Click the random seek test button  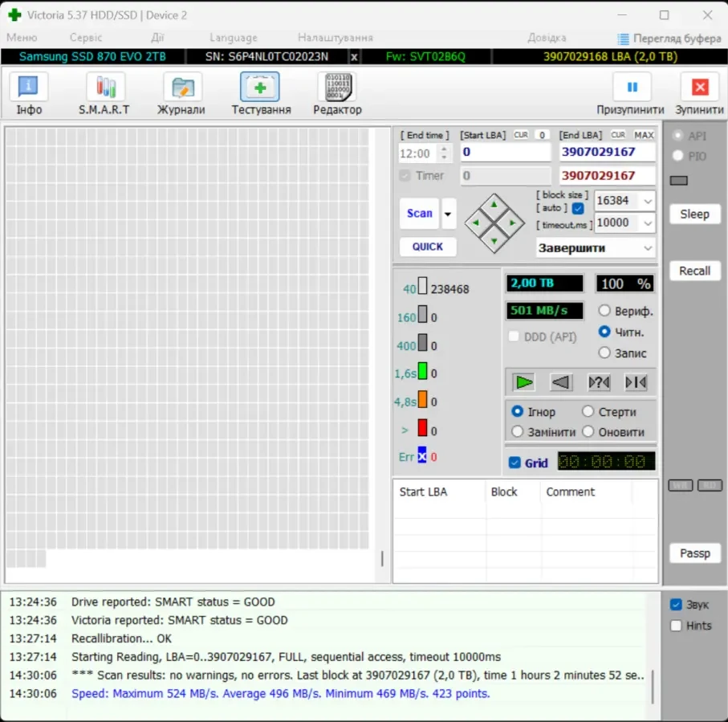[599, 382]
